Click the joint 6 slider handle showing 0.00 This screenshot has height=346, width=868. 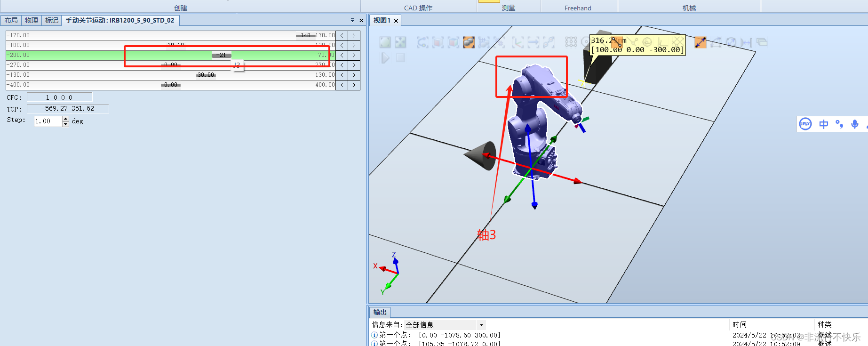(171, 85)
